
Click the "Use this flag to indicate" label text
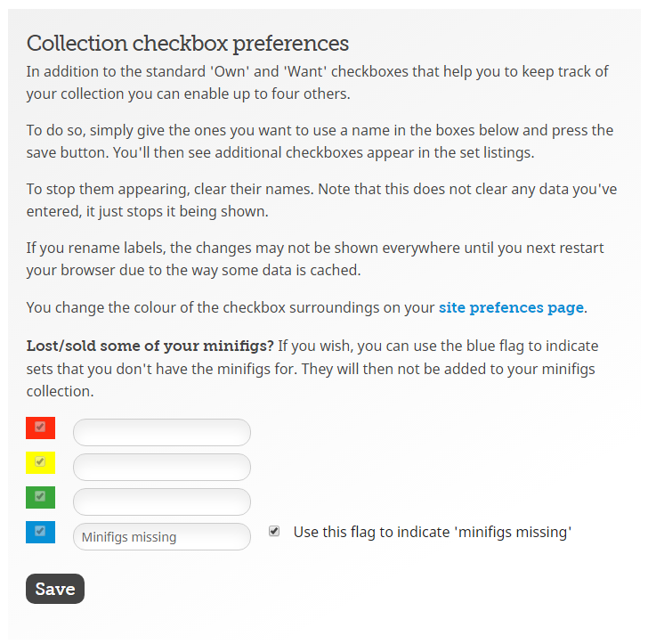[x=432, y=533]
